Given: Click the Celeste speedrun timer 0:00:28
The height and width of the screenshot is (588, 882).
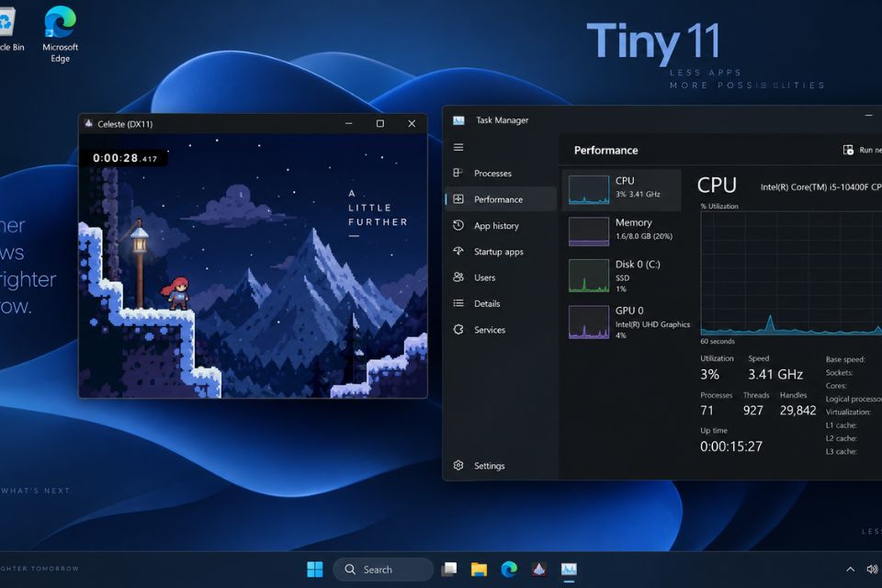Looking at the screenshot, I should coord(125,159).
